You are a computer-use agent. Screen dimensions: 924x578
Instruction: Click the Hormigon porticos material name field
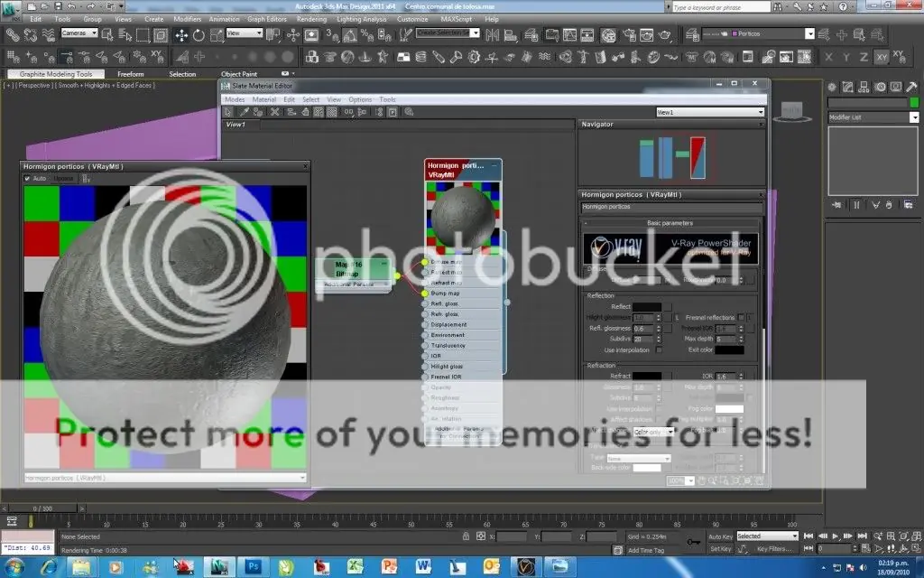[670, 207]
